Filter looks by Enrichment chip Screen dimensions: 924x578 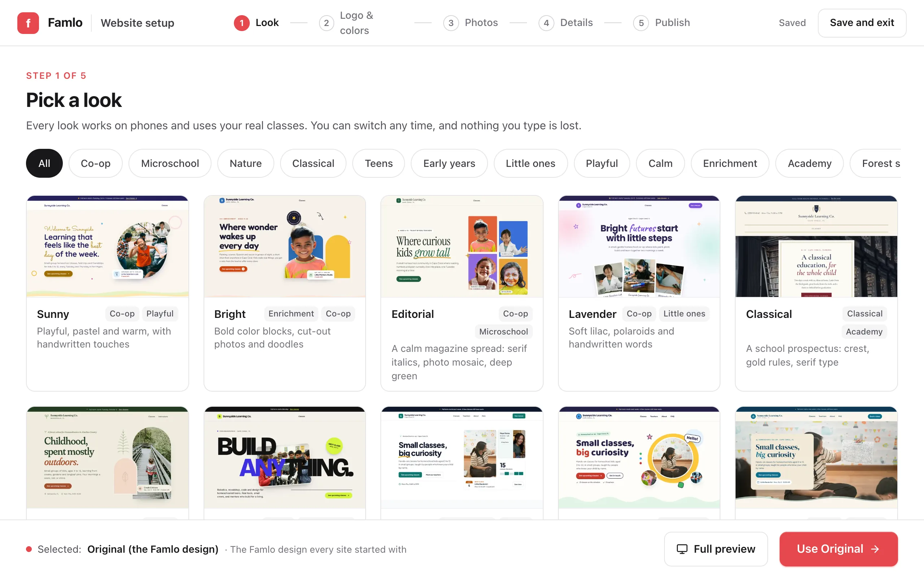tap(730, 163)
